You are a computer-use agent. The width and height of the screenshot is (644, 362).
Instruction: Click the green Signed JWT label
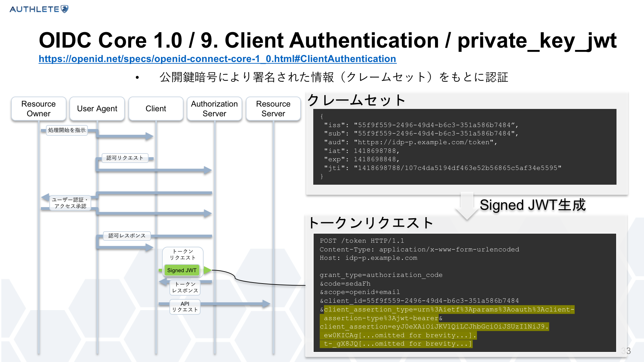click(182, 270)
